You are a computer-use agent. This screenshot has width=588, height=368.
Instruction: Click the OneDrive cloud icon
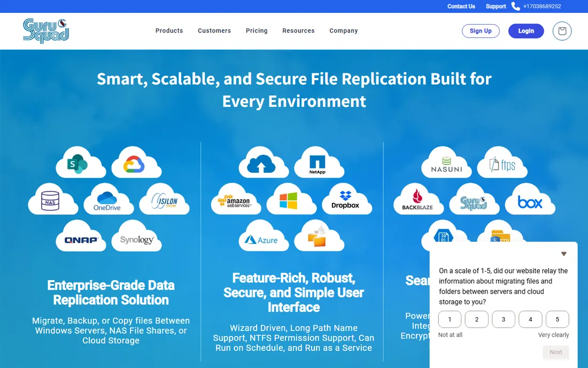tap(109, 199)
